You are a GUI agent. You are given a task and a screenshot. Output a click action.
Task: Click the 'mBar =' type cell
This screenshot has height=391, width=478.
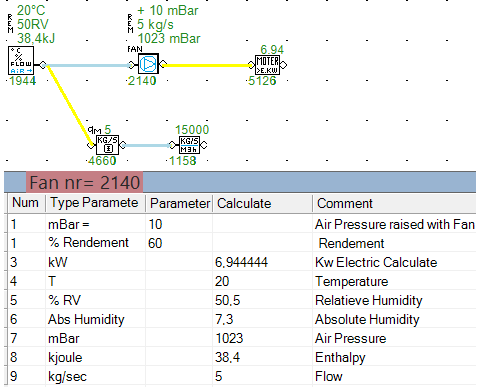[x=69, y=224]
